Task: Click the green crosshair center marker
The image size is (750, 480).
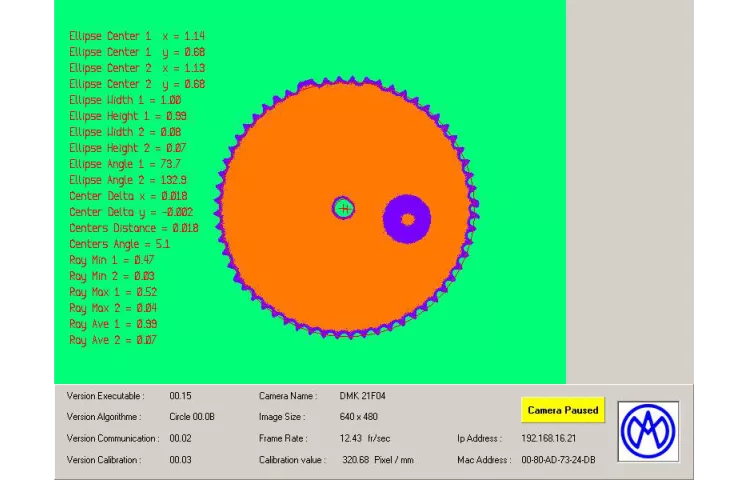Action: tap(344, 208)
